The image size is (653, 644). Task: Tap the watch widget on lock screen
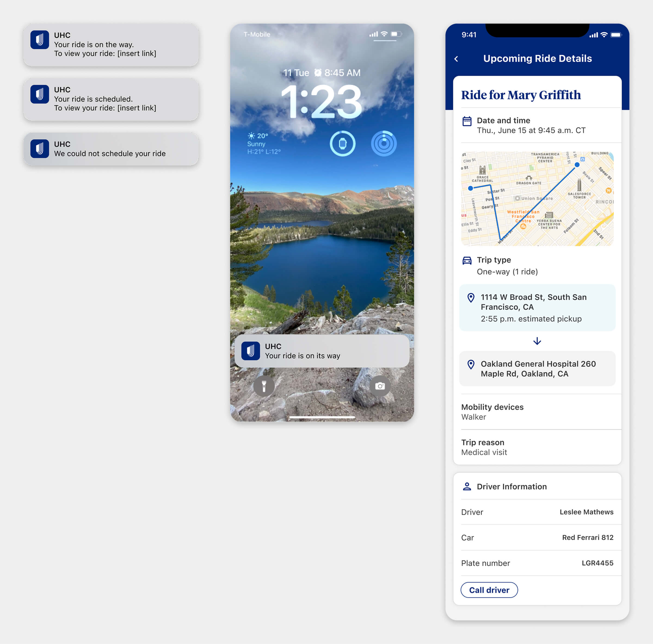(x=342, y=143)
